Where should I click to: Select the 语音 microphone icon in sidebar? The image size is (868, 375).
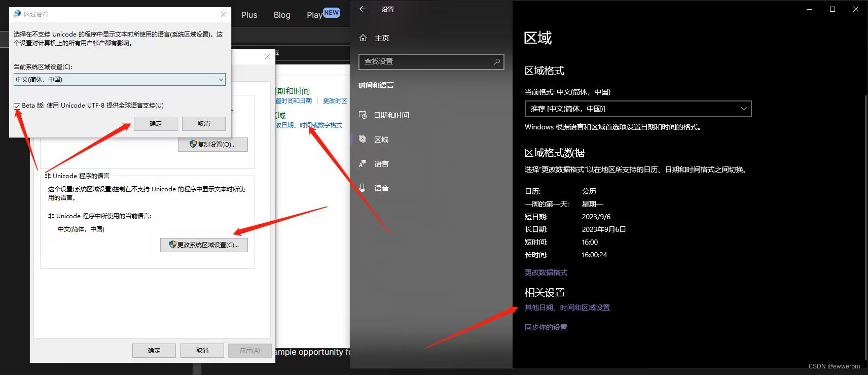[363, 188]
